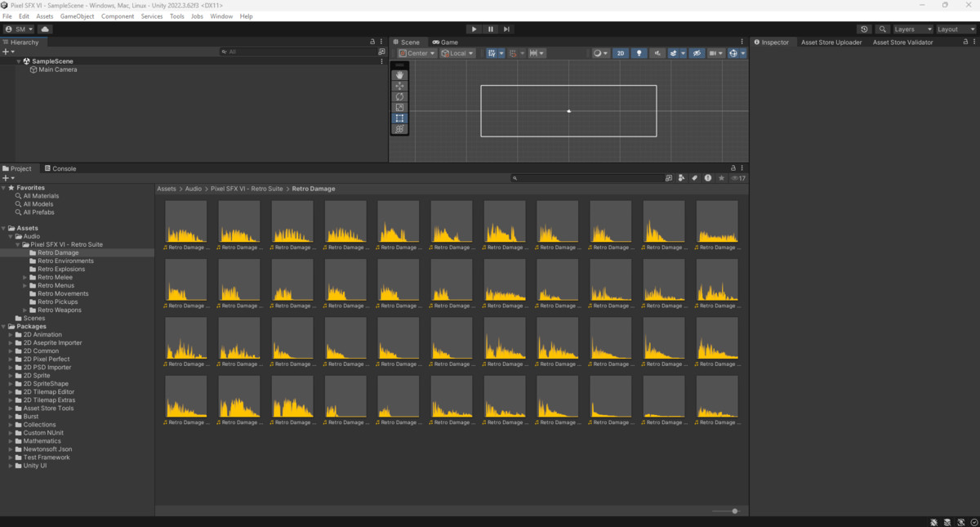
Task: Open the GameObject menu
Action: pyautogui.click(x=77, y=16)
